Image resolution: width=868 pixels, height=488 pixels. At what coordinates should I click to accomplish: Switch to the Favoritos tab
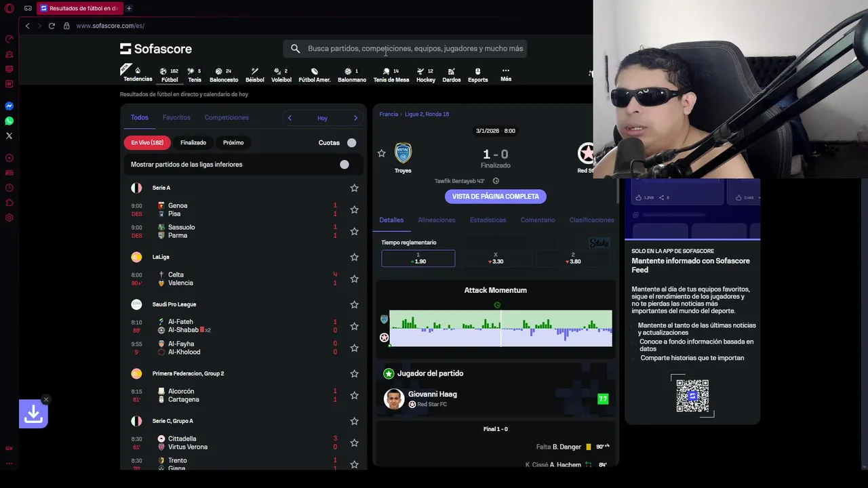coord(176,117)
